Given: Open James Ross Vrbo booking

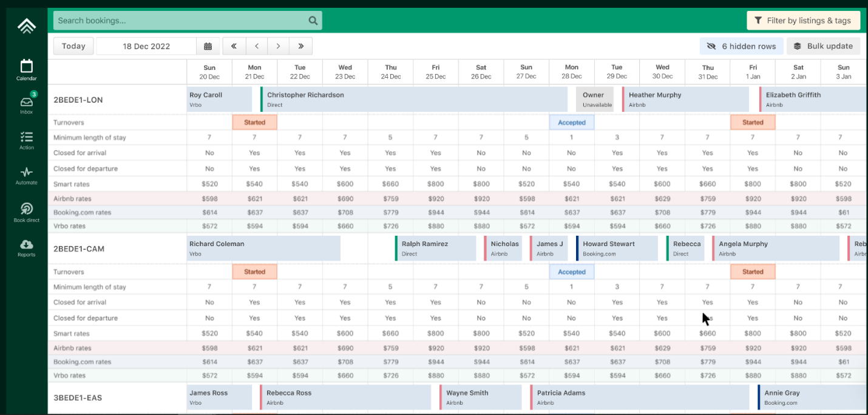Looking at the screenshot, I should (219, 397).
